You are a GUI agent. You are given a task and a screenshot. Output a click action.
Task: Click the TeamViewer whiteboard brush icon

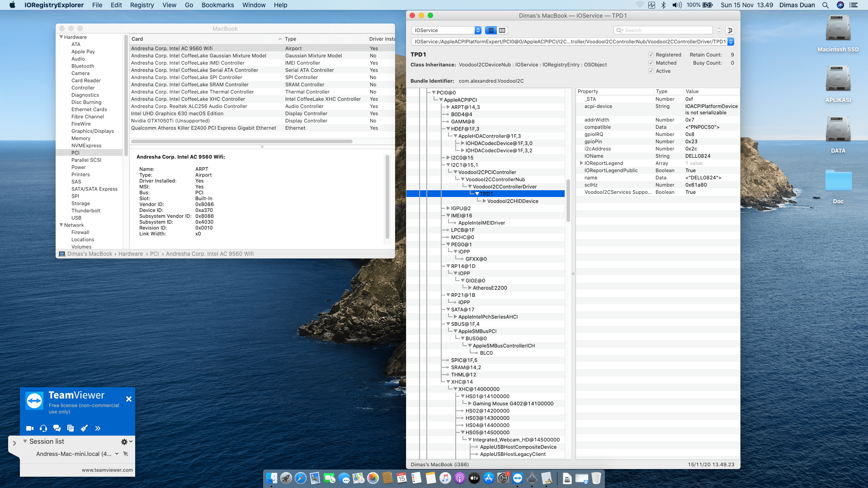tap(84, 428)
